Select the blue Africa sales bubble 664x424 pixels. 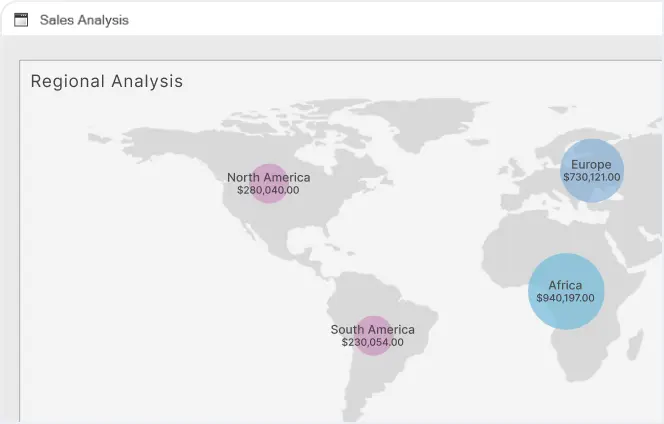click(566, 291)
